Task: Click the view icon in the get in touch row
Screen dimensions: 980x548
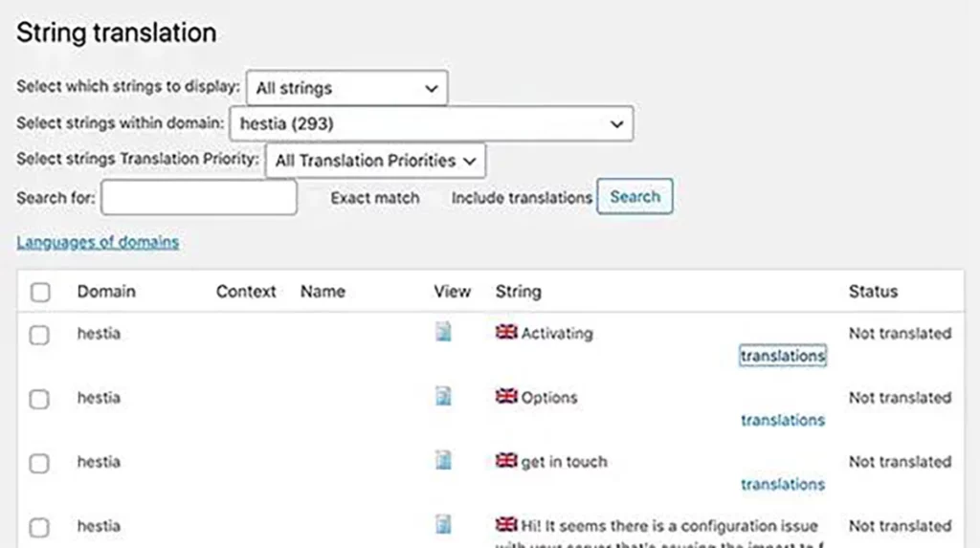Action: tap(443, 461)
